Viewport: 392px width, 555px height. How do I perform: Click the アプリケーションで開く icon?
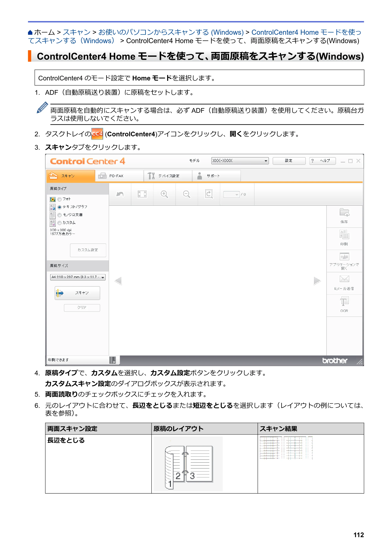coord(344,256)
